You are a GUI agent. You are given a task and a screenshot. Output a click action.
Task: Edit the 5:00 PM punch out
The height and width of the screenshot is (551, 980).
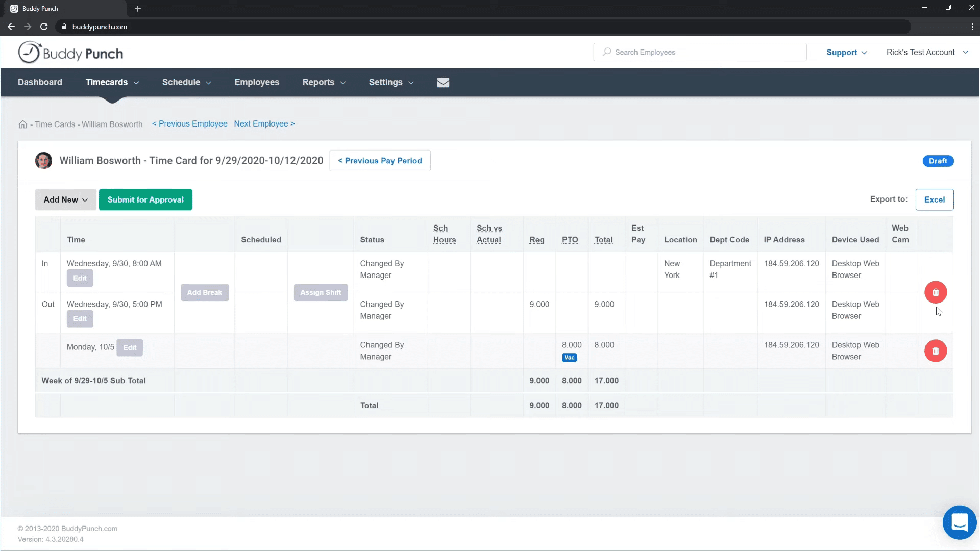[x=80, y=319]
